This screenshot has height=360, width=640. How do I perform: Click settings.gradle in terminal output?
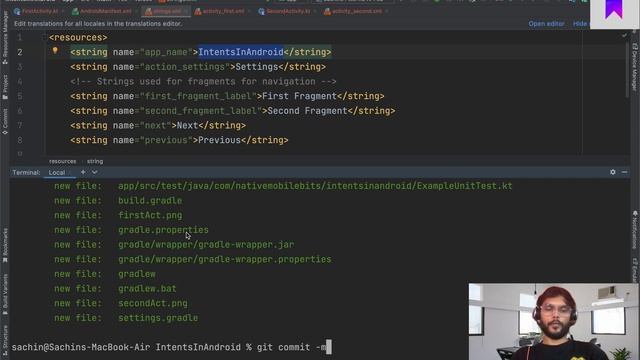pos(158,318)
